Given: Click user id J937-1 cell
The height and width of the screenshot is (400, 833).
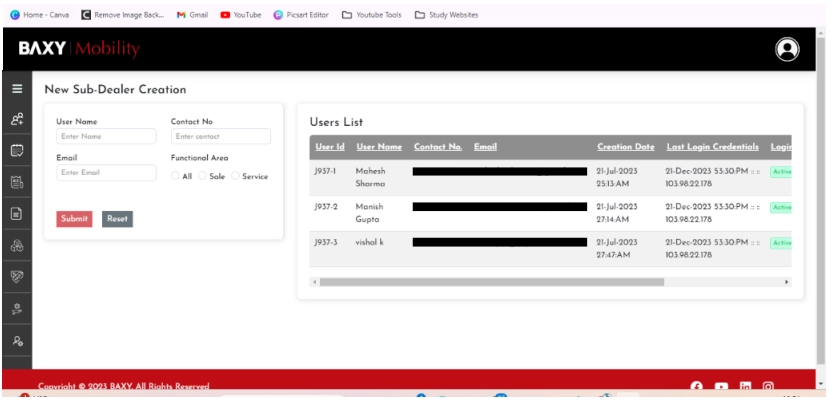Looking at the screenshot, I should [325, 171].
